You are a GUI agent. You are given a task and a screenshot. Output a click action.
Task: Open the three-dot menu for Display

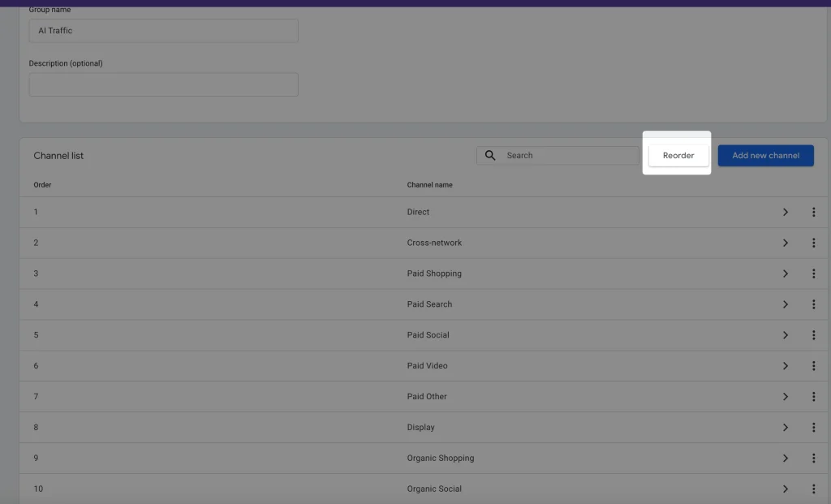coord(814,427)
